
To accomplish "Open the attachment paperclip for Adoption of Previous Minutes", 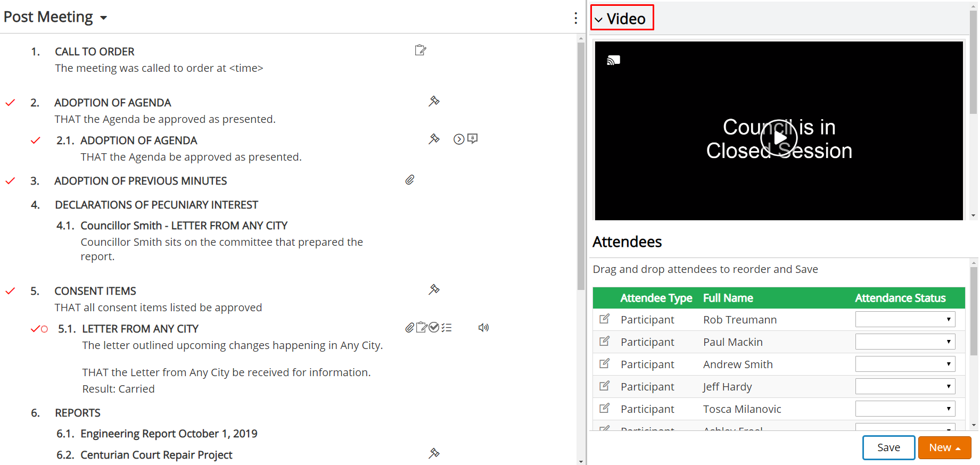I will [410, 180].
